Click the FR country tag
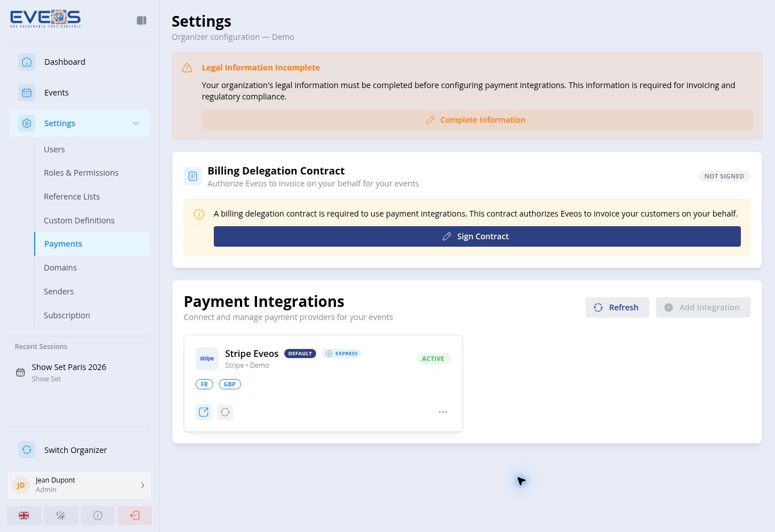Viewport: 775px width, 532px height. click(204, 384)
